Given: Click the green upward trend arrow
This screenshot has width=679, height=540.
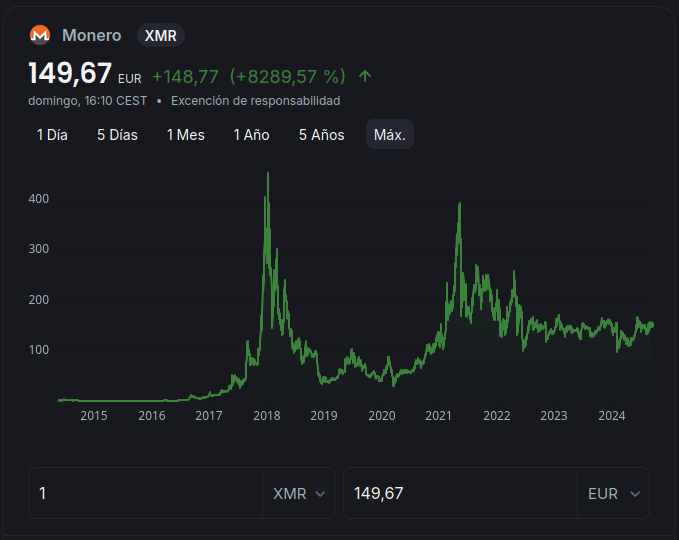Looking at the screenshot, I should [365, 76].
